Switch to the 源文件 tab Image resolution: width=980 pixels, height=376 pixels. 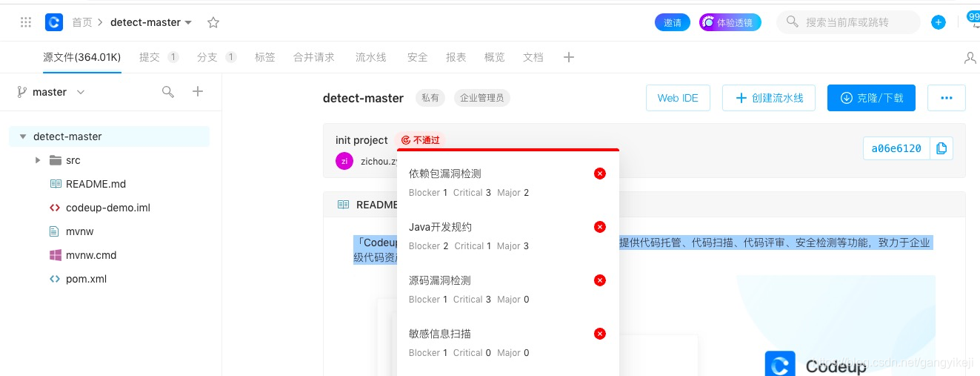coord(81,57)
